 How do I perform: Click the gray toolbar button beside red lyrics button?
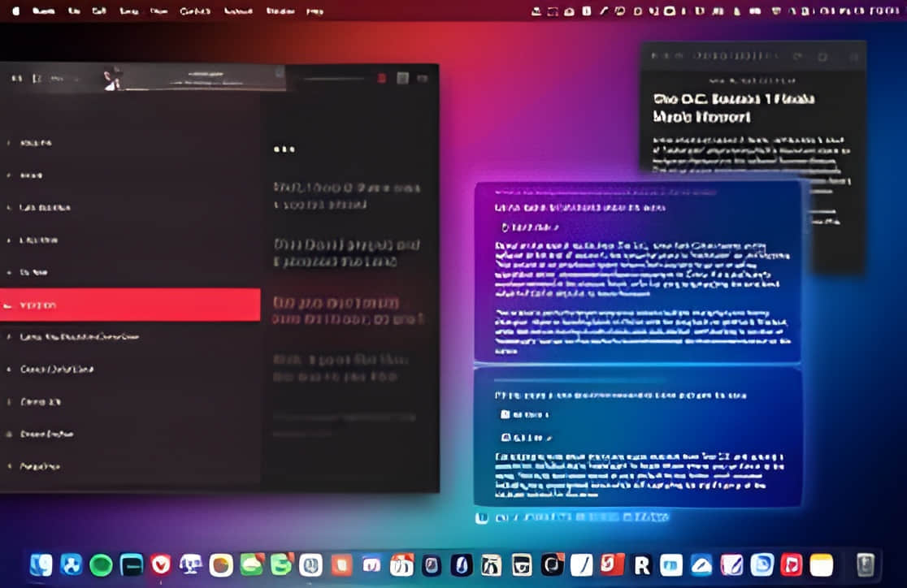[x=401, y=78]
